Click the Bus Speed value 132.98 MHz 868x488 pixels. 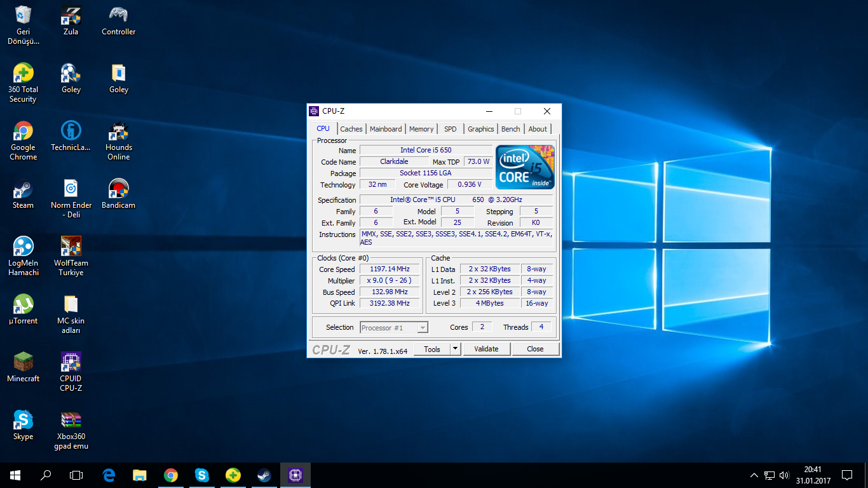[390, 292]
